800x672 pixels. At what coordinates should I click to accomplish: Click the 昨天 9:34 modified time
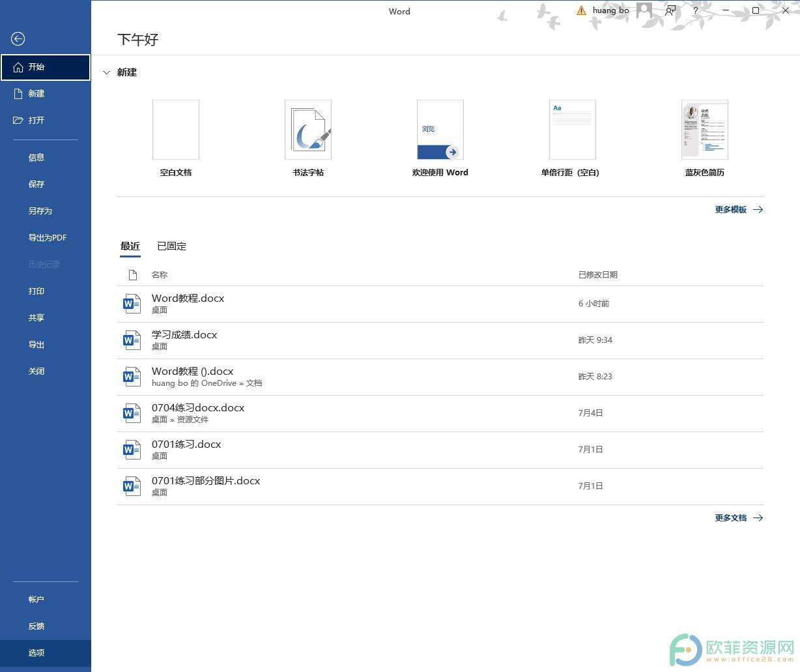[x=595, y=340]
